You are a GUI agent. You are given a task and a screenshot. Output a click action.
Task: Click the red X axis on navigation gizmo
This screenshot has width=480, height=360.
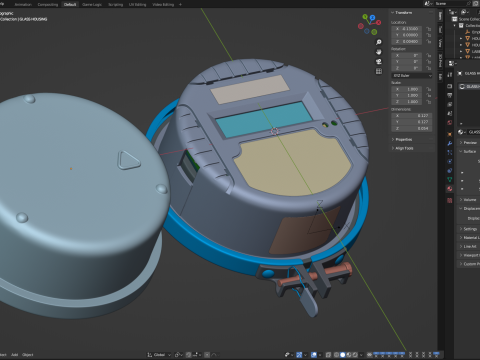pos(379,23)
